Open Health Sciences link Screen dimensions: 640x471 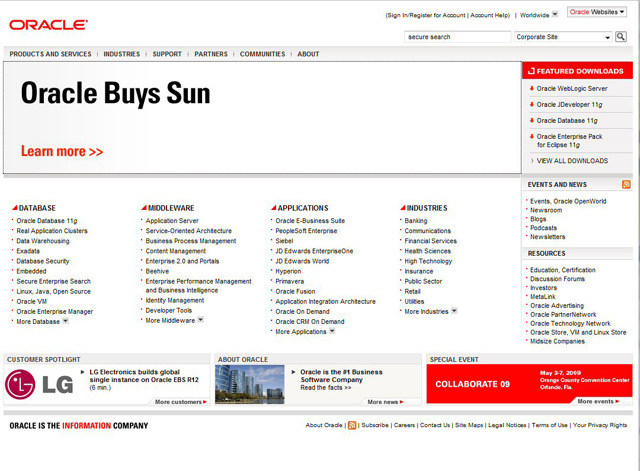(428, 251)
